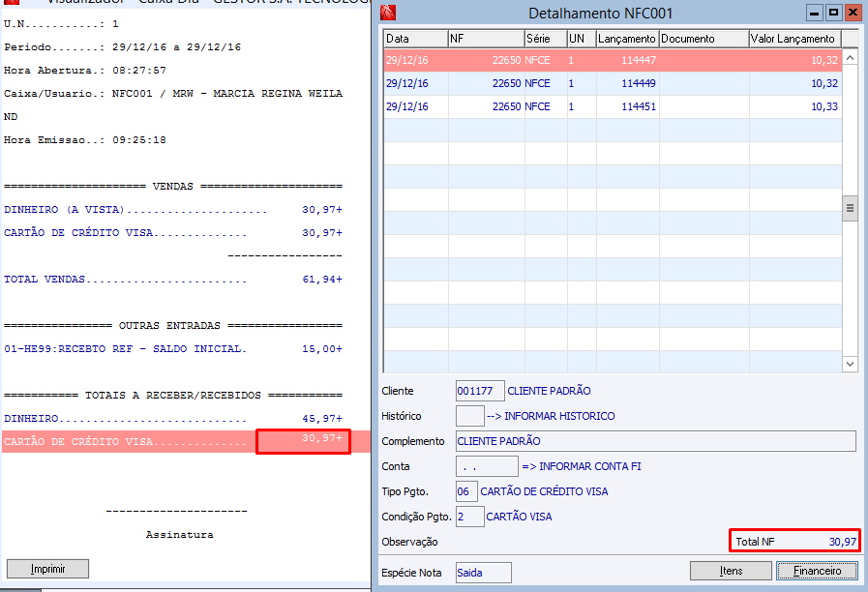Click the Detalhamento NFC001 window app icon
Screen dimensions: 868x592
coord(388,13)
